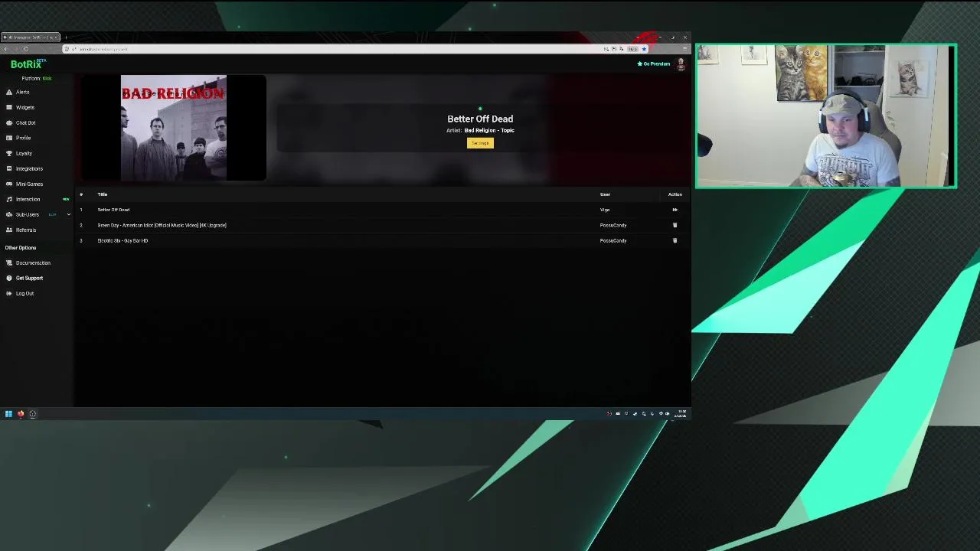Image resolution: width=980 pixels, height=551 pixels.
Task: Click the Integrations sidebar icon
Action: (x=9, y=168)
